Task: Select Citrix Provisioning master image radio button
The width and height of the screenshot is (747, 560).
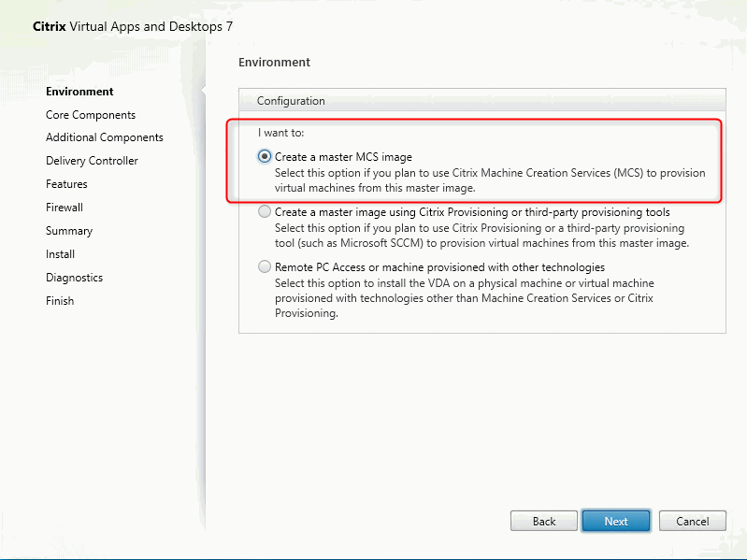Action: coord(265,211)
